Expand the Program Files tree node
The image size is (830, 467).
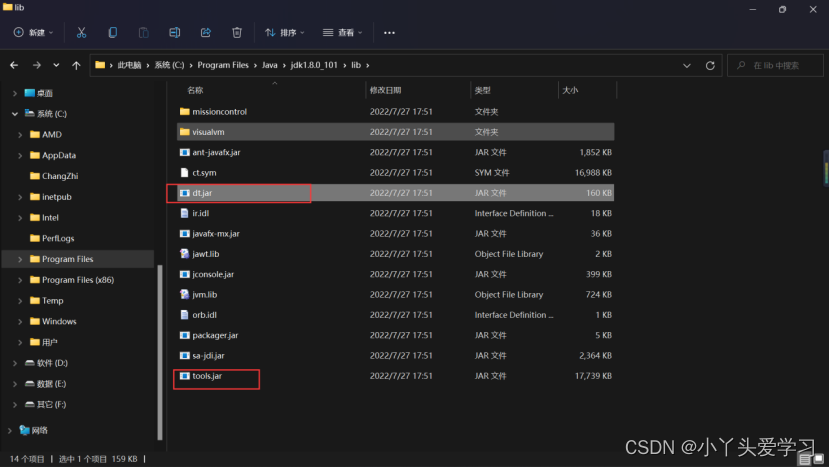click(20, 259)
